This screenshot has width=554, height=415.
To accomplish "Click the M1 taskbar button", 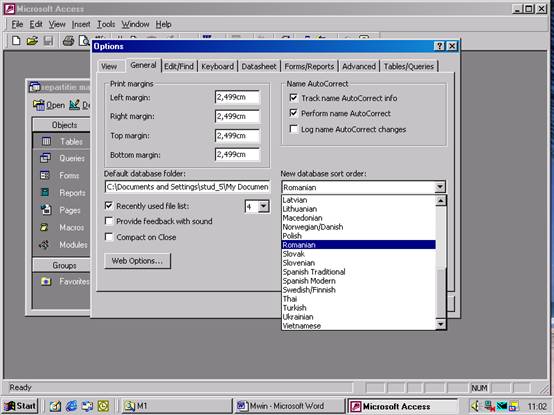I will click(x=176, y=406).
